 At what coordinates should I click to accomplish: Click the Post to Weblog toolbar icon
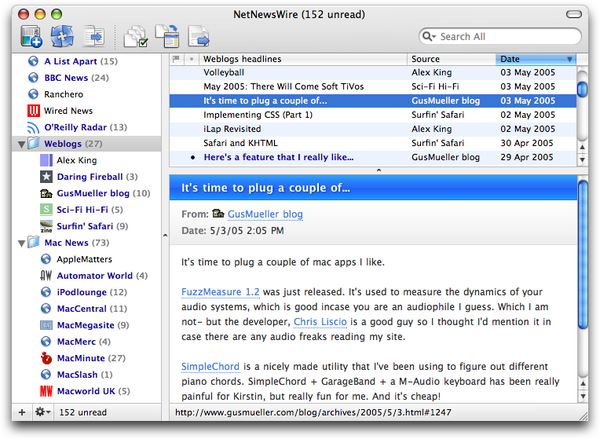(x=167, y=36)
